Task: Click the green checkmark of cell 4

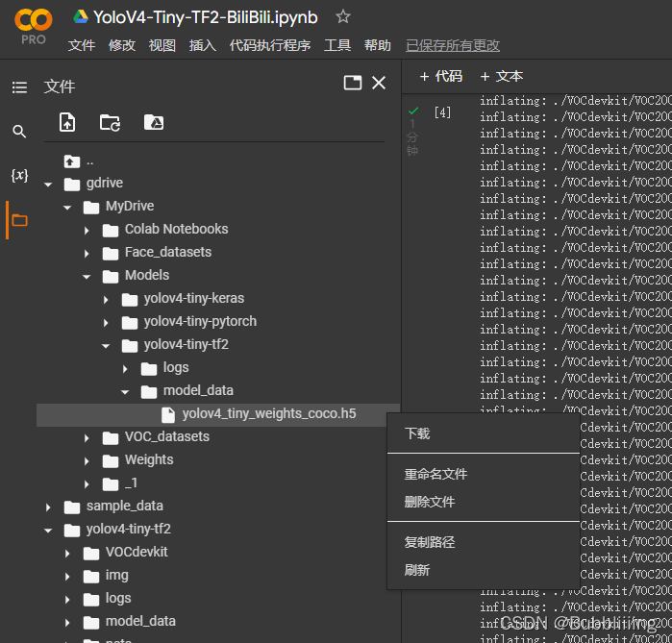Action: [413, 111]
